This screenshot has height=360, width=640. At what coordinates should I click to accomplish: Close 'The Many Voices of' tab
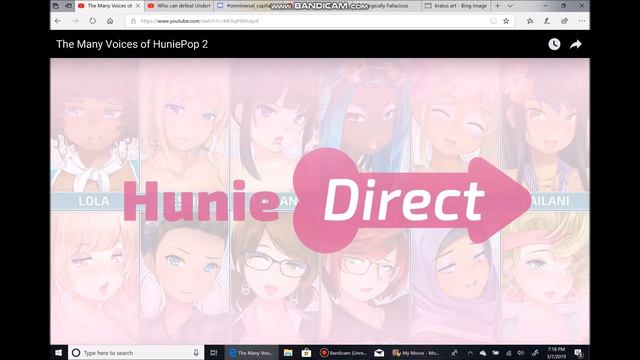pos(138,6)
